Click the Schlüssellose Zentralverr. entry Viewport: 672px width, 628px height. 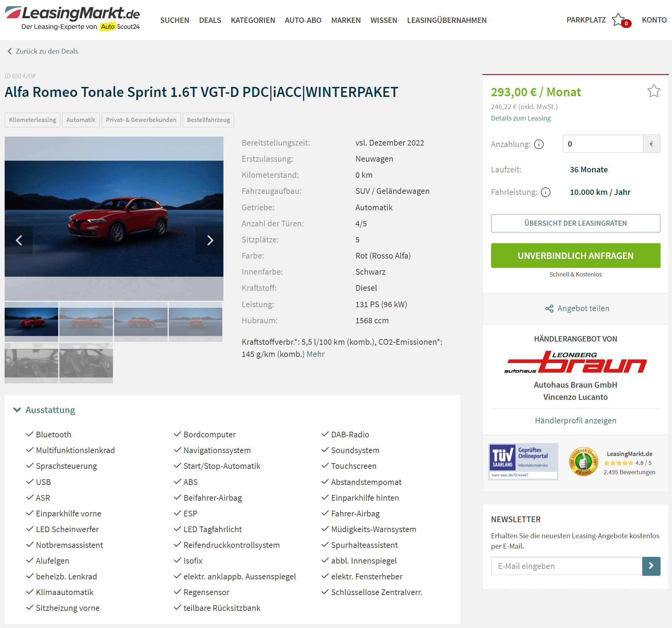(x=376, y=592)
